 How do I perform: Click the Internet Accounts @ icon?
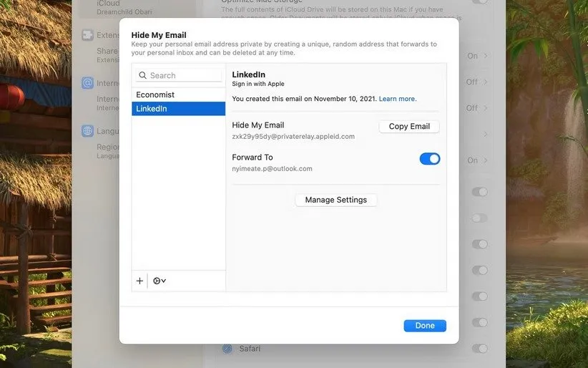tap(87, 83)
